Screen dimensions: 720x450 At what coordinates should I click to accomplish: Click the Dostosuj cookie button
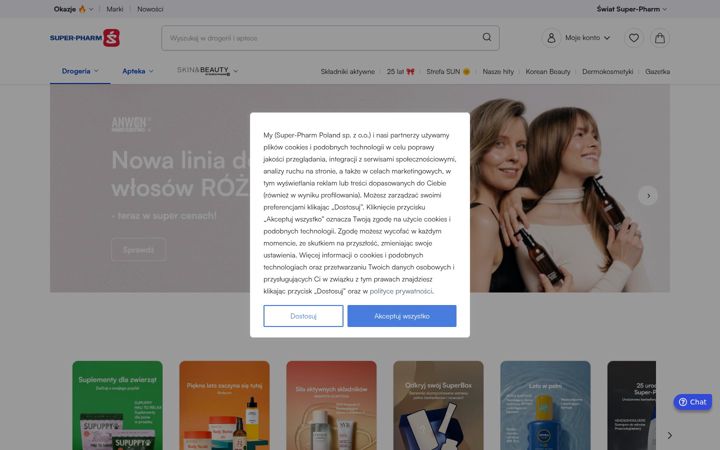point(303,316)
